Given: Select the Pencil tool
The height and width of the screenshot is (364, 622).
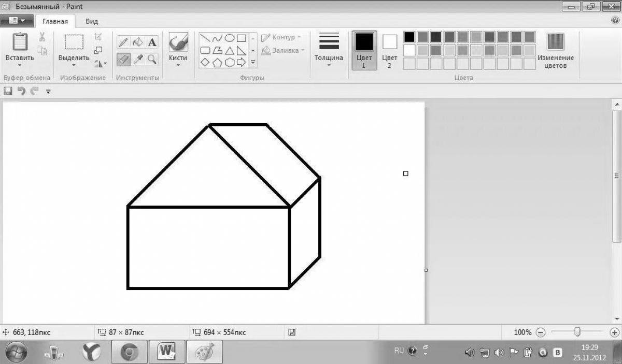Looking at the screenshot, I should (x=123, y=42).
